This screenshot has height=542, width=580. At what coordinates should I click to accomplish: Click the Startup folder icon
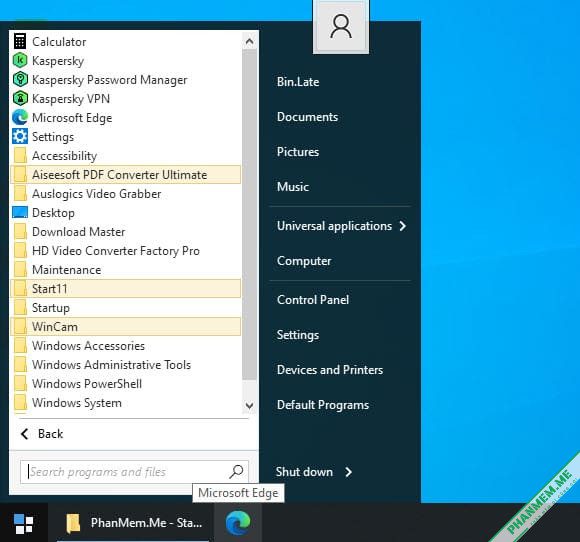click(20, 307)
